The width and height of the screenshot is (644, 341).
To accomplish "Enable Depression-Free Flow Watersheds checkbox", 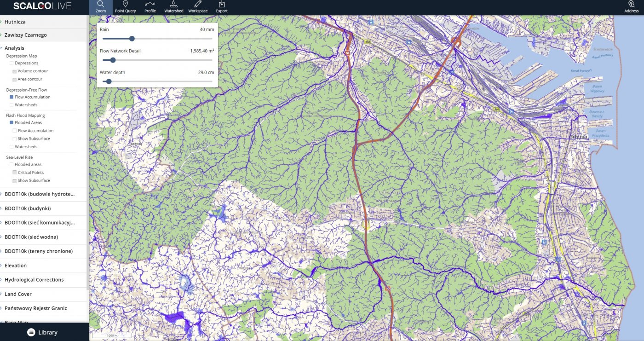I will [11, 105].
